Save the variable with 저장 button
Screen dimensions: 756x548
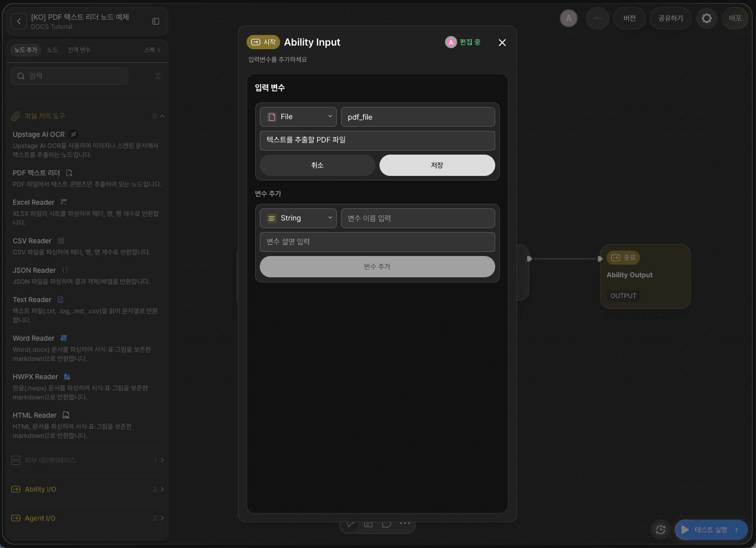click(x=437, y=165)
